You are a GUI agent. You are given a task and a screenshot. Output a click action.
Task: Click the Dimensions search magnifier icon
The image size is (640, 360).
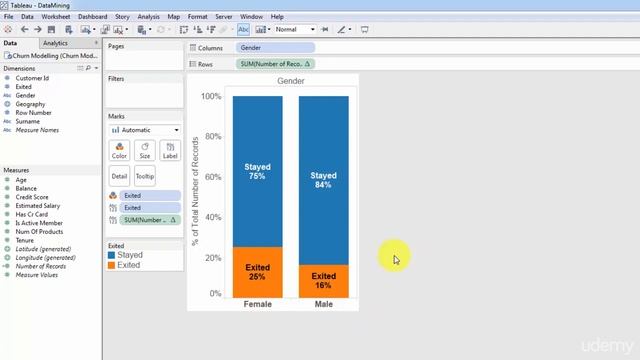88,68
